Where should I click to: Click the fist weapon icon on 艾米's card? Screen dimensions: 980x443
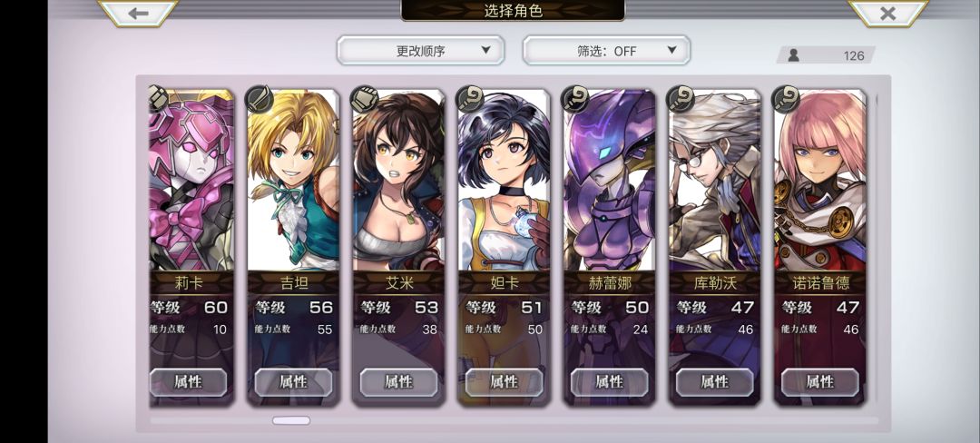coord(364,99)
